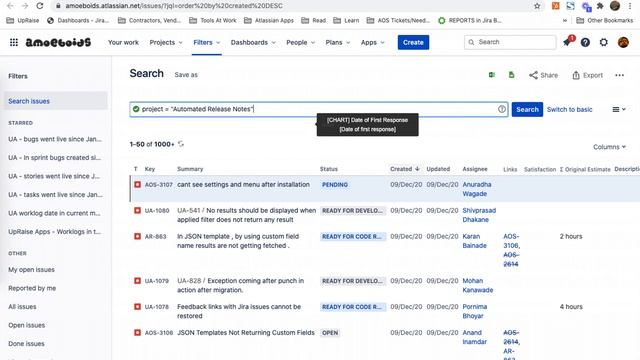Click the top navigation Search box

pyautogui.click(x=510, y=42)
